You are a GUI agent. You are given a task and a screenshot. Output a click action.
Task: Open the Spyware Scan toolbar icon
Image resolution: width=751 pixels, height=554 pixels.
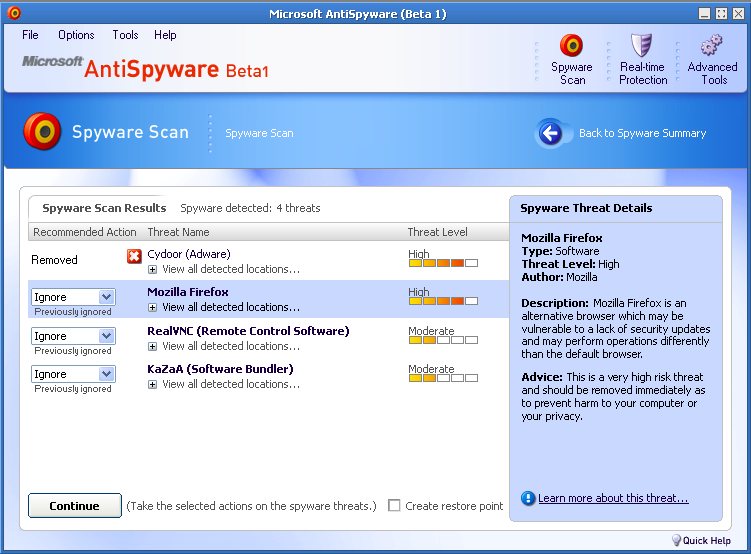pos(572,46)
